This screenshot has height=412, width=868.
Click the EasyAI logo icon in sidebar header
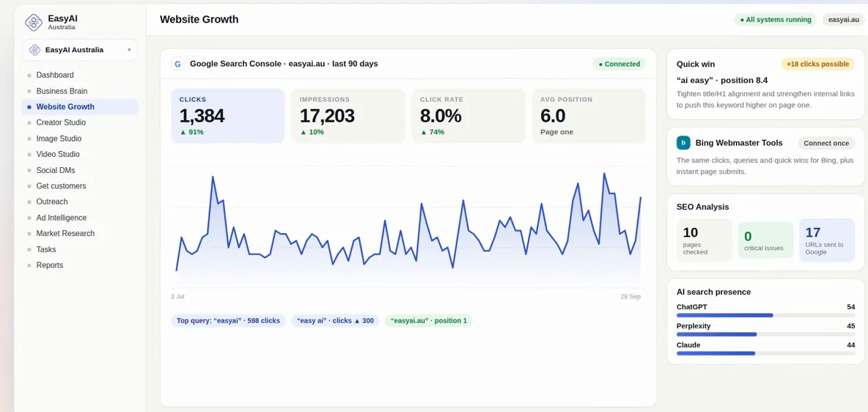pos(34,22)
